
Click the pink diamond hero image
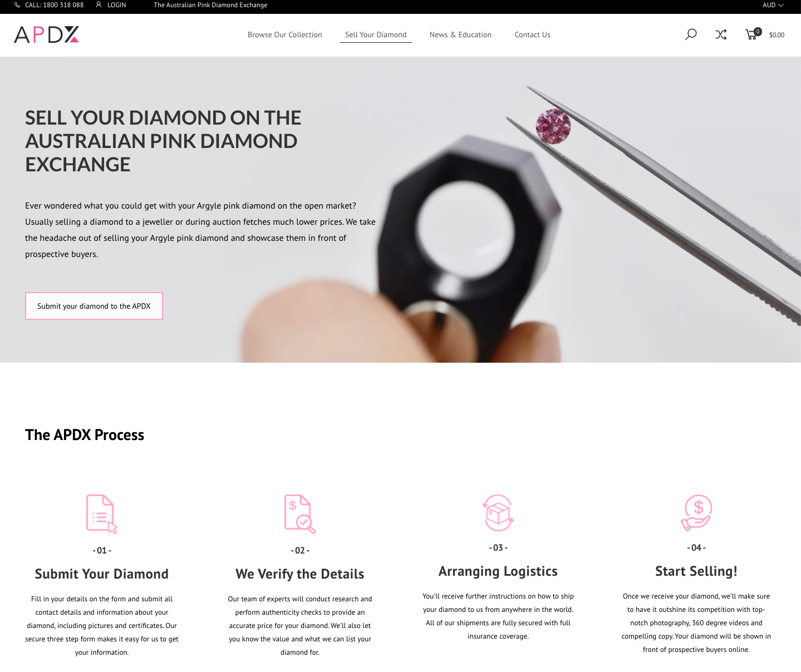pos(553,127)
